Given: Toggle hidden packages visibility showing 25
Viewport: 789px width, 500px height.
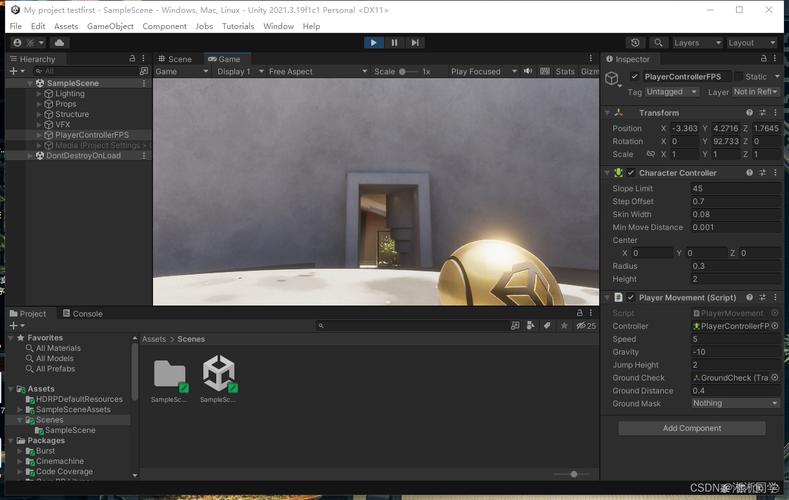Looking at the screenshot, I should (x=586, y=325).
